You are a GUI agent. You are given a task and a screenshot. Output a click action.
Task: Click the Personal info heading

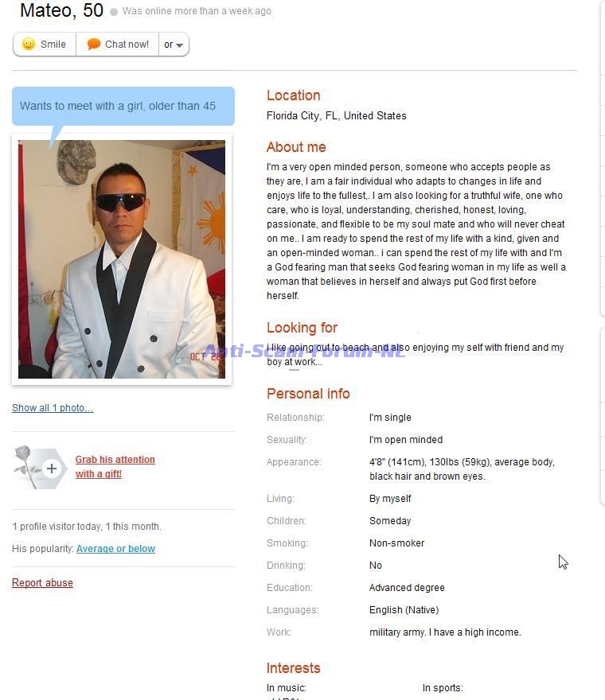coord(308,393)
